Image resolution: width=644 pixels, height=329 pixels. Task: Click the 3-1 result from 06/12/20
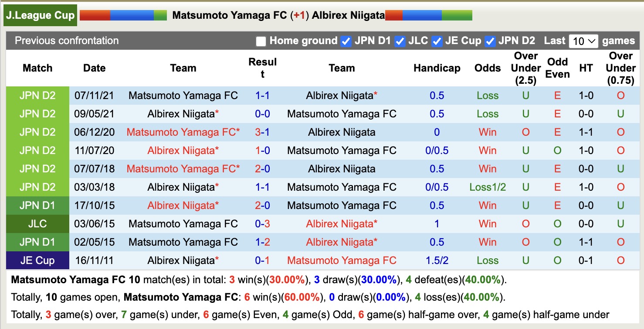[262, 132]
